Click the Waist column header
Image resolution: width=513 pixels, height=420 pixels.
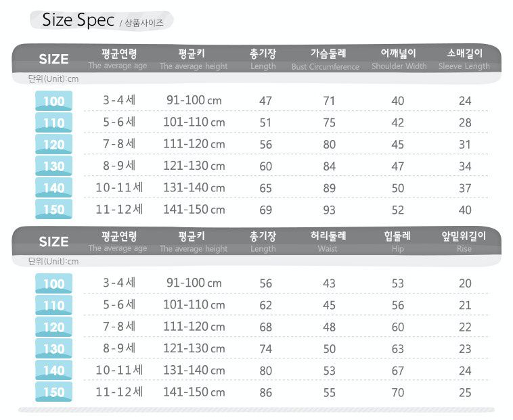328,241
